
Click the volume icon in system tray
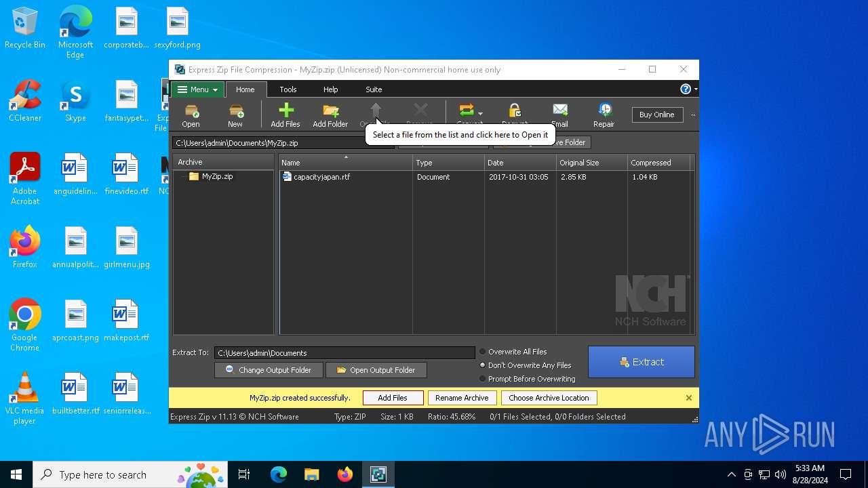[x=781, y=474]
